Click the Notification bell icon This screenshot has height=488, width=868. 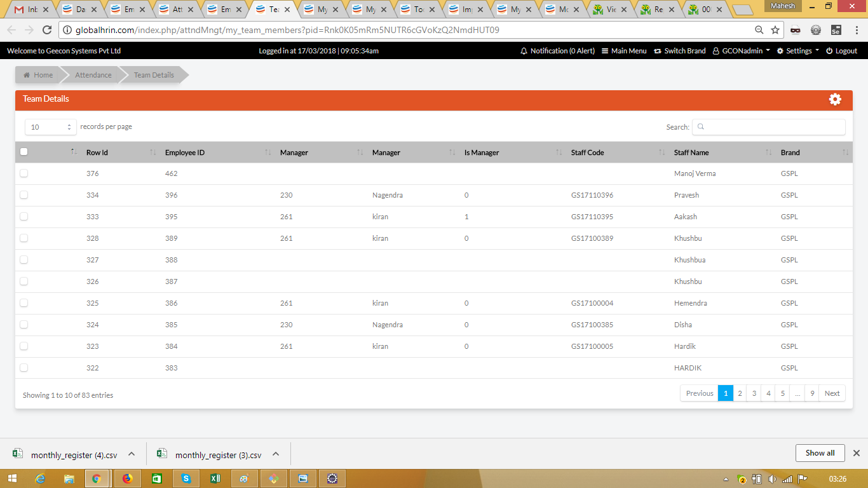524,51
